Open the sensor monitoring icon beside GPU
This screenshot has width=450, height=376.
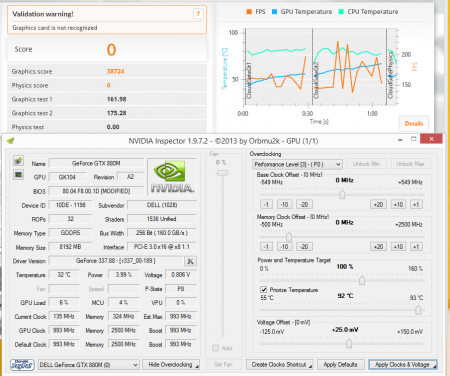(x=18, y=175)
